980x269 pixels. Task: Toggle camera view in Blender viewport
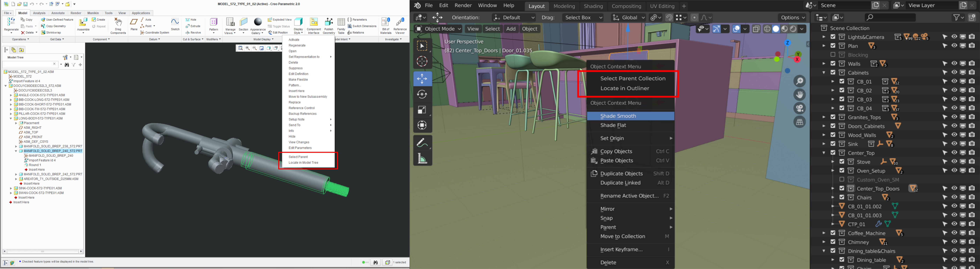pyautogui.click(x=800, y=109)
